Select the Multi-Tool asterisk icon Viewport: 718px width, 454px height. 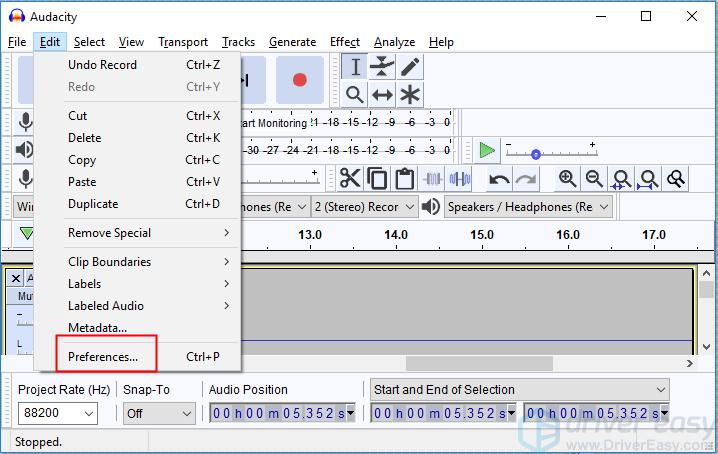(410, 95)
